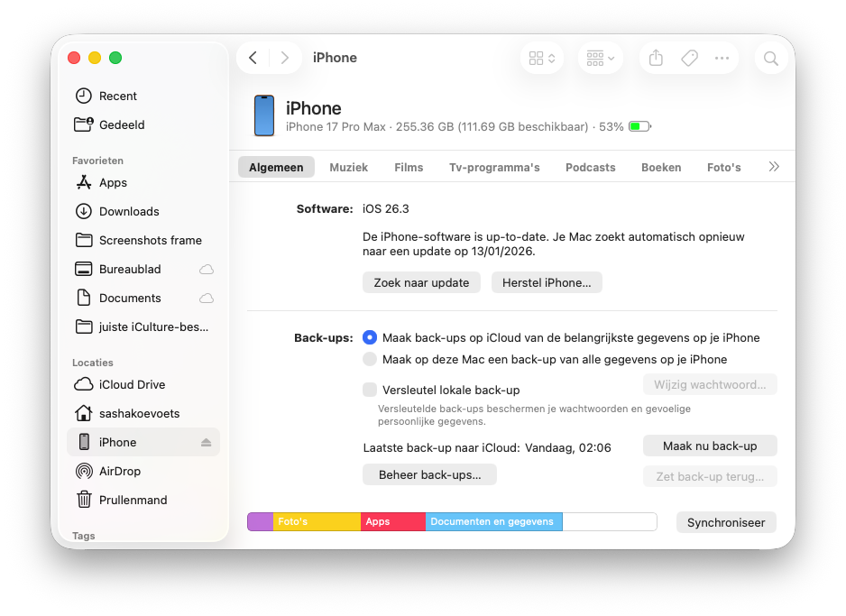Select back-up on this Mac option
The image size is (846, 616).
point(369,359)
